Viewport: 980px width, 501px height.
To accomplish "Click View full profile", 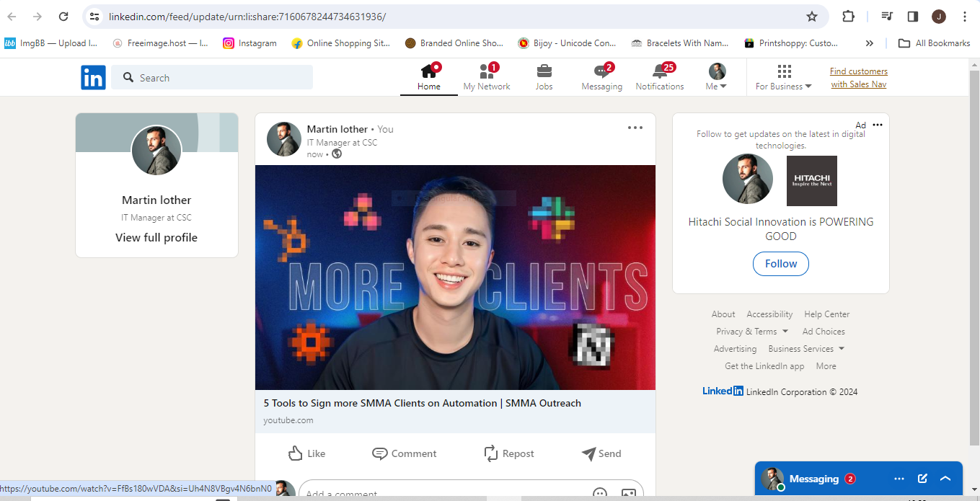I will (156, 237).
